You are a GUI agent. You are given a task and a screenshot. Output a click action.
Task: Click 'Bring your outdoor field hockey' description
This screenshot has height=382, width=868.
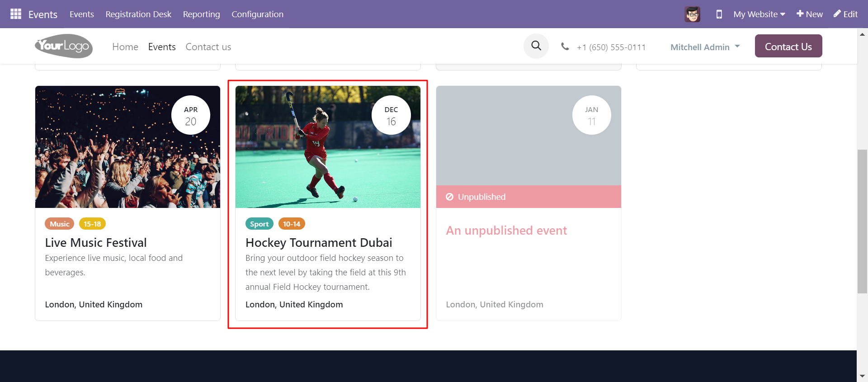tap(325, 272)
